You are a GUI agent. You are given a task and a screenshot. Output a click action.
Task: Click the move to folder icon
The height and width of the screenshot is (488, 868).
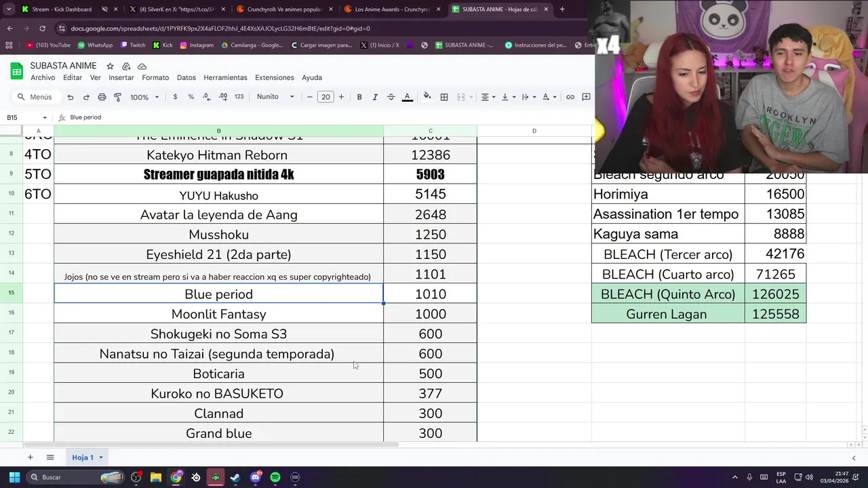(126, 66)
